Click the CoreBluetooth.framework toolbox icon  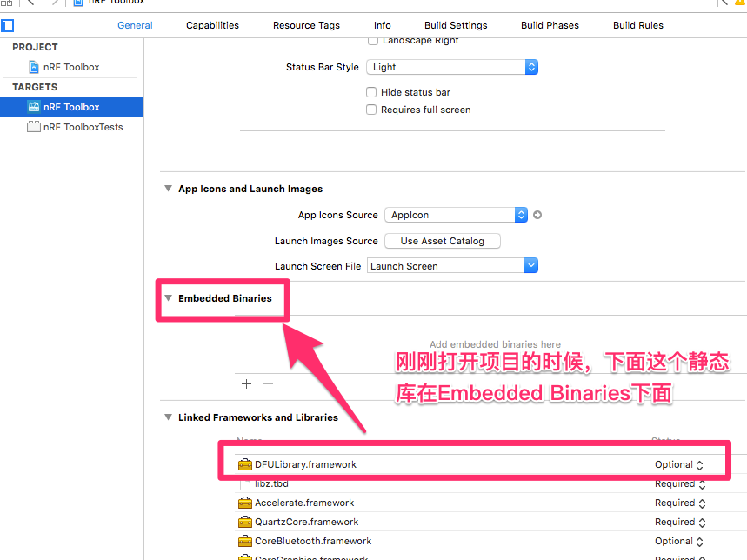pos(245,541)
